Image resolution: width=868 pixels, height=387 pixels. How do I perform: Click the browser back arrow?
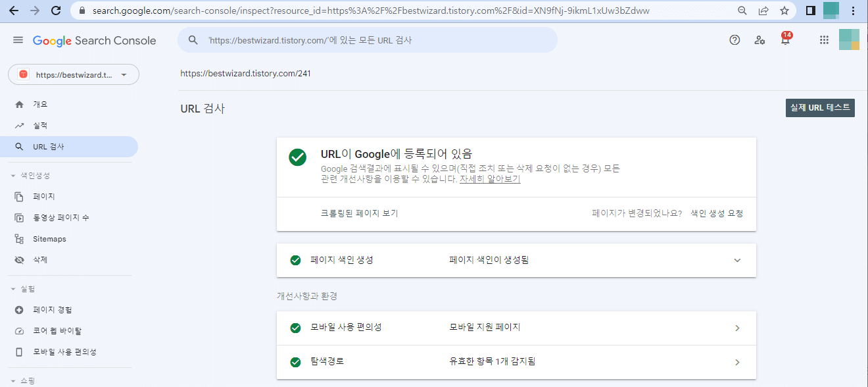(14, 11)
